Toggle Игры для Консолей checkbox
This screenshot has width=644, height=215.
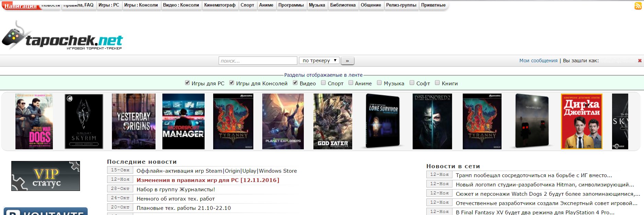coord(232,83)
